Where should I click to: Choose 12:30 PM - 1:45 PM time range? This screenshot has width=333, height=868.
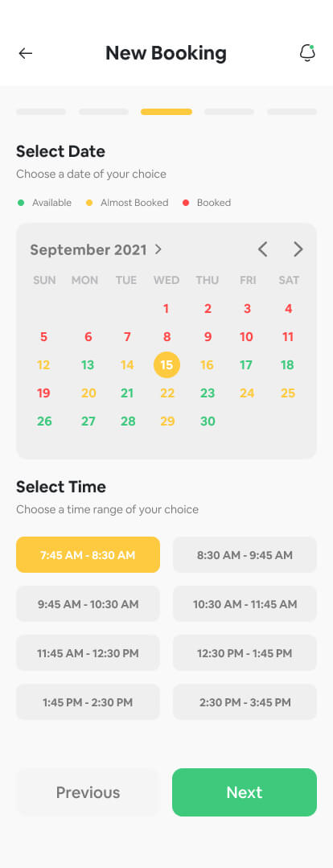click(x=245, y=653)
